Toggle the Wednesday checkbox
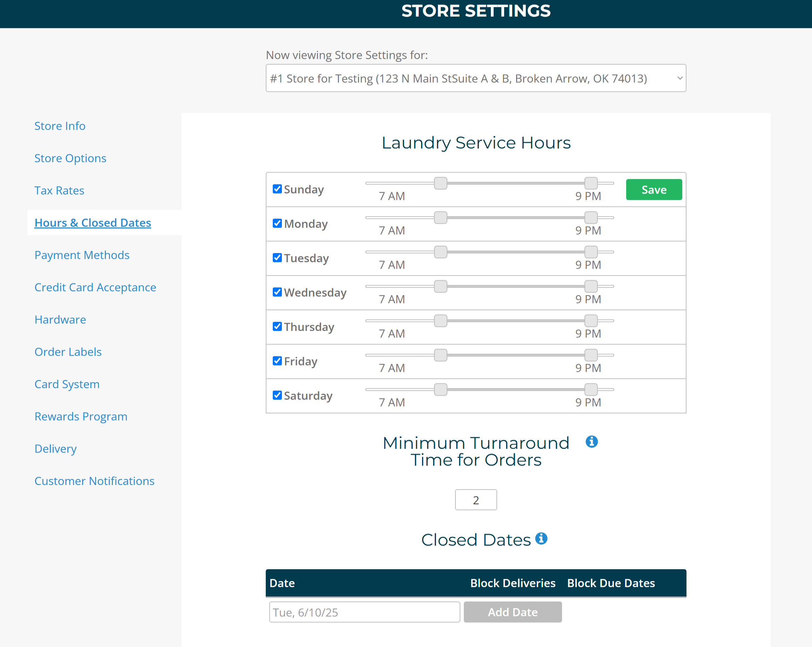The image size is (812, 647). tap(277, 292)
